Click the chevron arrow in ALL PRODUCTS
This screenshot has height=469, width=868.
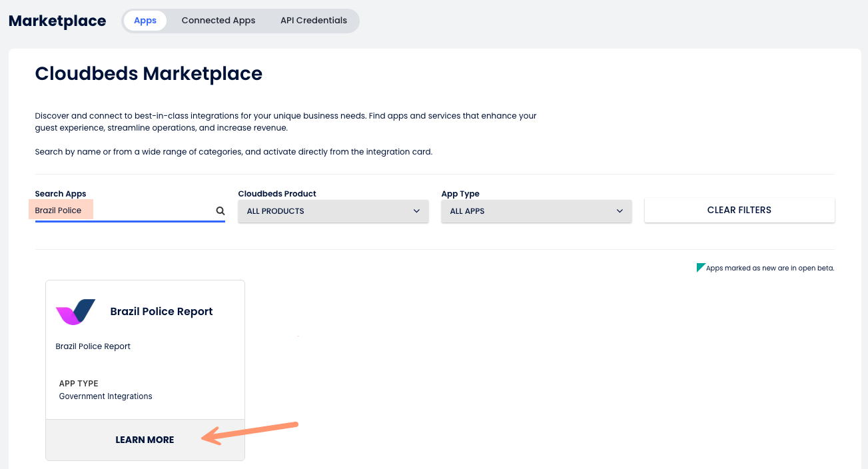click(x=416, y=211)
